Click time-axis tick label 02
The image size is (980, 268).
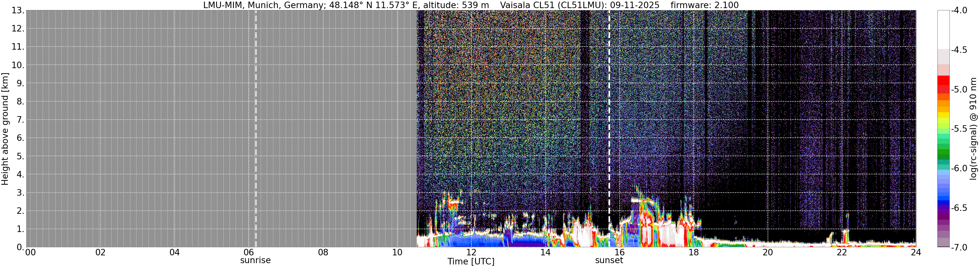pos(100,252)
